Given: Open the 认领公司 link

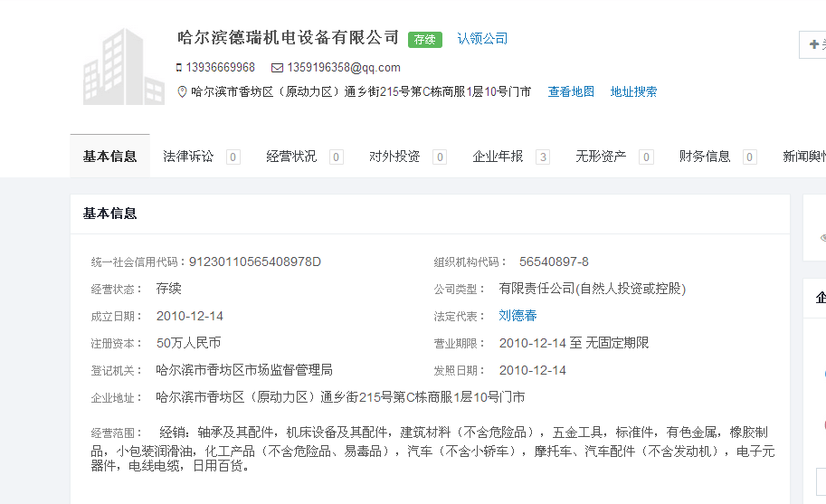Looking at the screenshot, I should click(482, 39).
